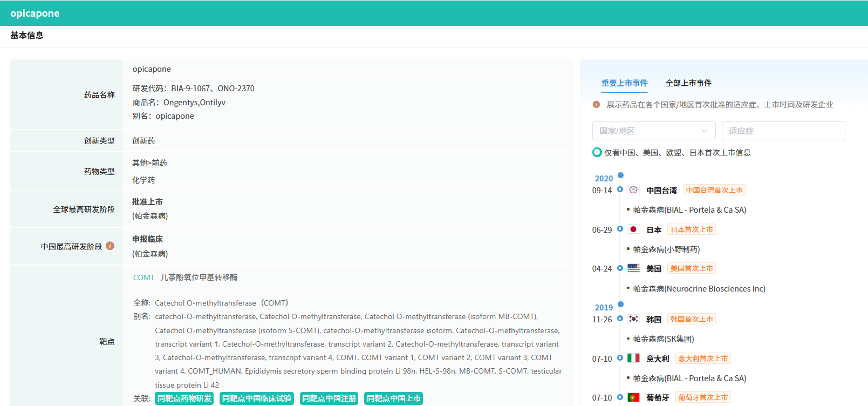Click the 日本首次上市 tag
The image size is (868, 406).
click(x=692, y=229)
